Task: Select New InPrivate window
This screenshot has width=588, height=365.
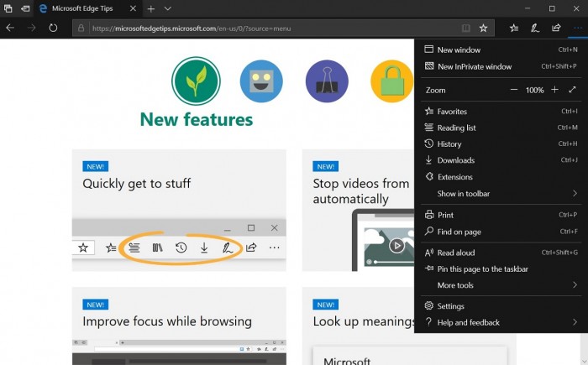Action: pyautogui.click(x=501, y=66)
